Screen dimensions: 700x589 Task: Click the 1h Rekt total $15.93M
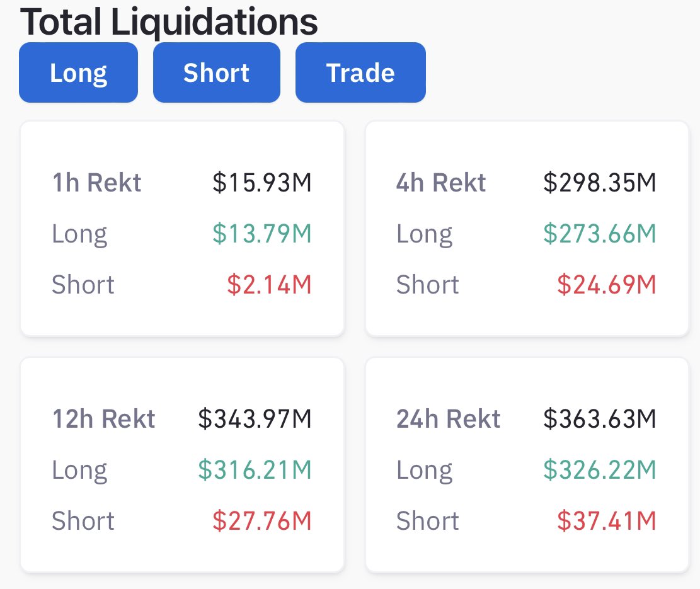[262, 183]
